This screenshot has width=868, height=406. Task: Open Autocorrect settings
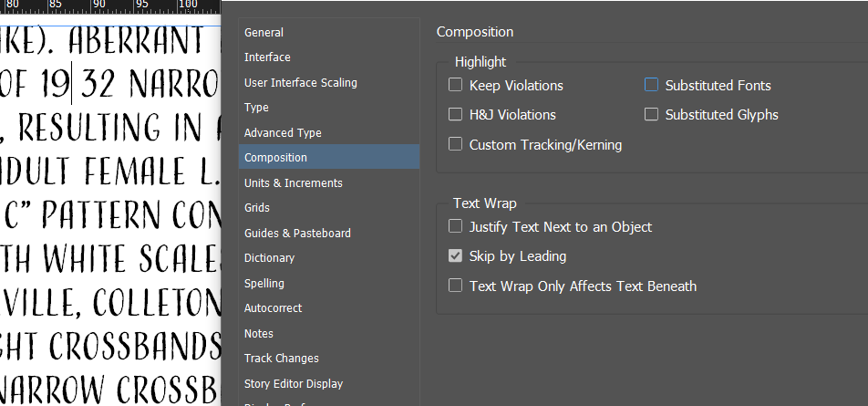(273, 308)
